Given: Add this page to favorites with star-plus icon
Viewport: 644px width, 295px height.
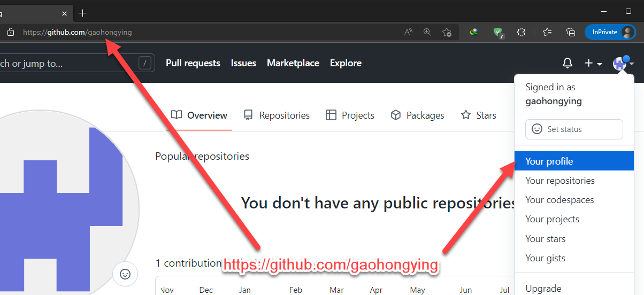Looking at the screenshot, I should [x=447, y=32].
